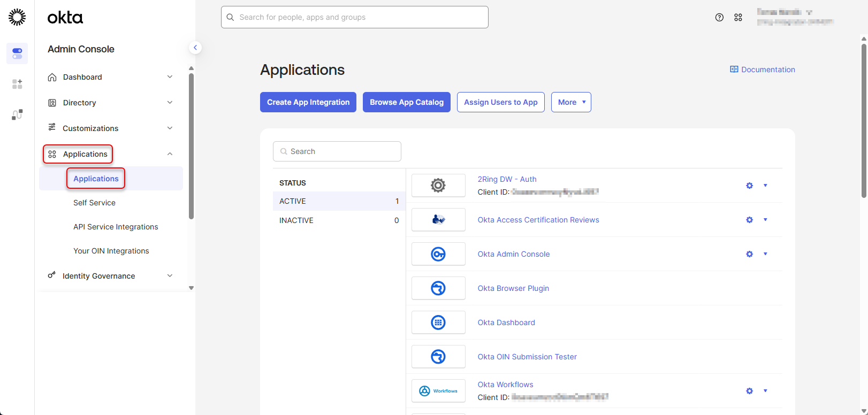Open dropdown arrow for Okta Access Certification Reviews
The image size is (868, 415).
765,220
